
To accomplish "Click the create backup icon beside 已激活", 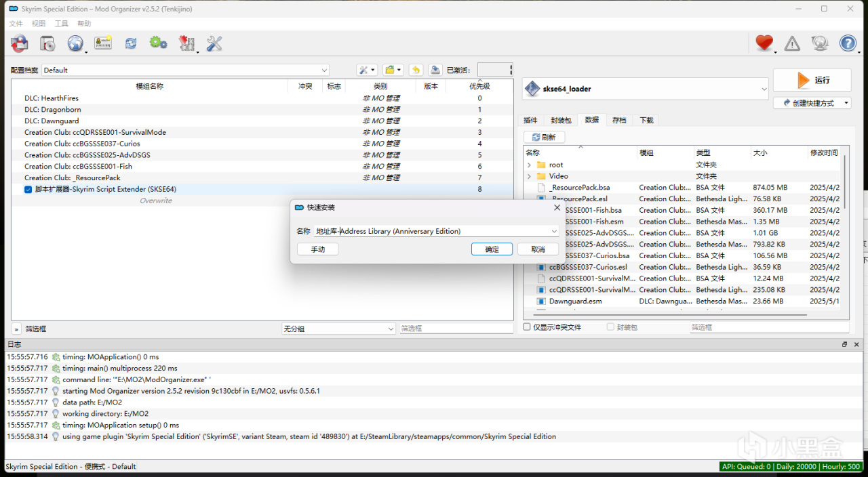I will [435, 70].
